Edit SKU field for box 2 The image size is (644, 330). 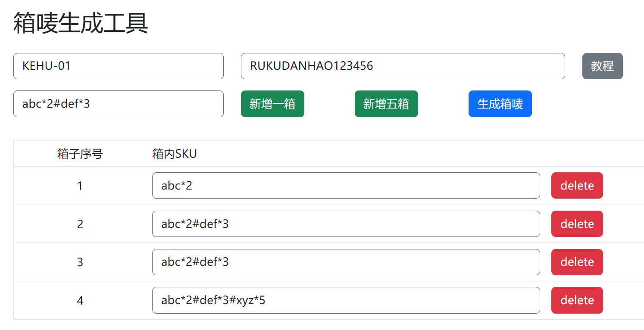point(346,224)
